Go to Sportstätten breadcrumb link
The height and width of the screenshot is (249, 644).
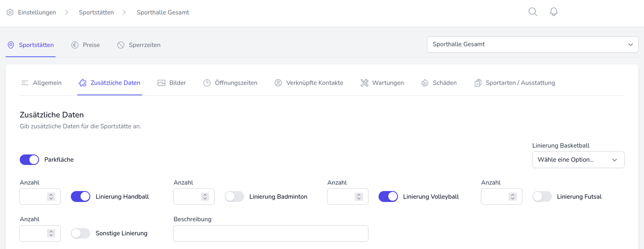tap(96, 12)
